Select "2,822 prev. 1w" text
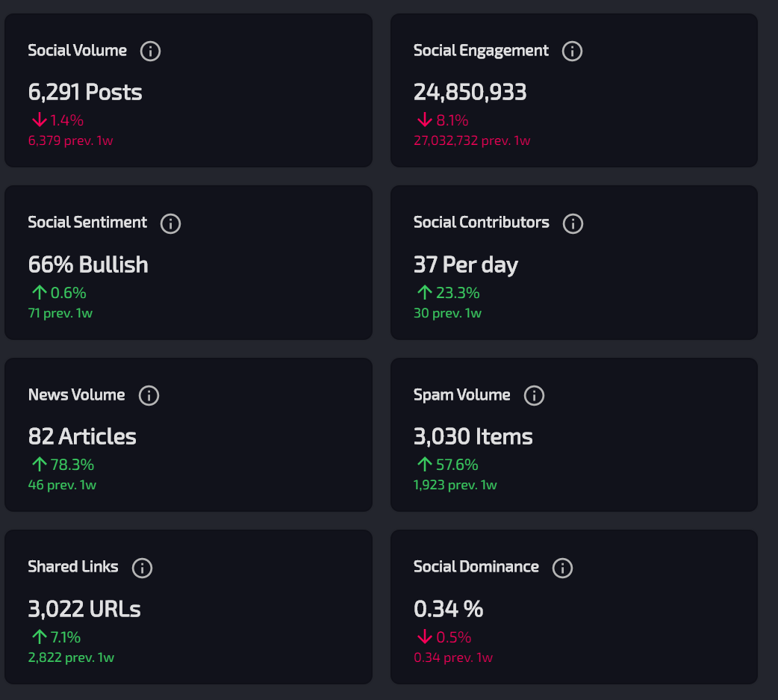This screenshot has width=778, height=700. point(71,658)
